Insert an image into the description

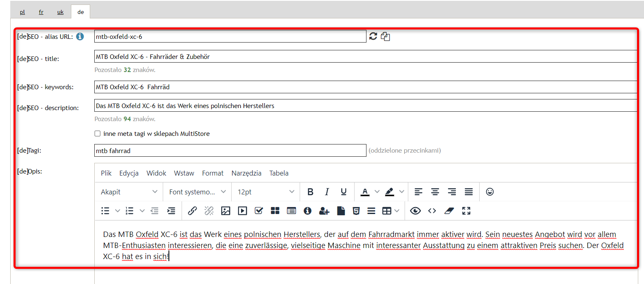point(225,211)
